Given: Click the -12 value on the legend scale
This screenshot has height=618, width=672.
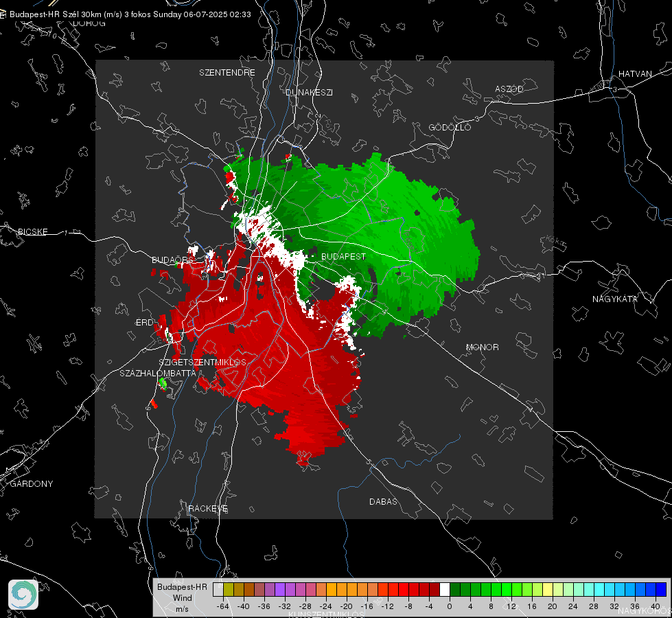Looking at the screenshot, I should pyautogui.click(x=387, y=606).
